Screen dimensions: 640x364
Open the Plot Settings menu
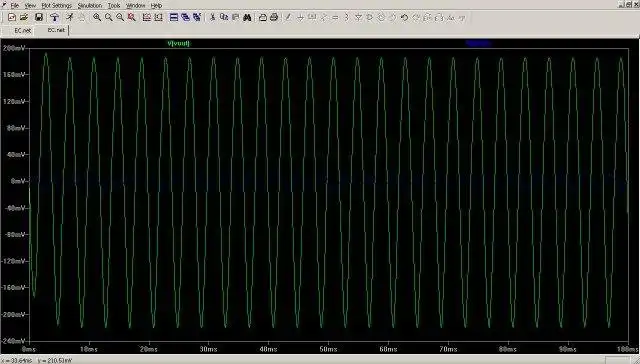click(57, 5)
